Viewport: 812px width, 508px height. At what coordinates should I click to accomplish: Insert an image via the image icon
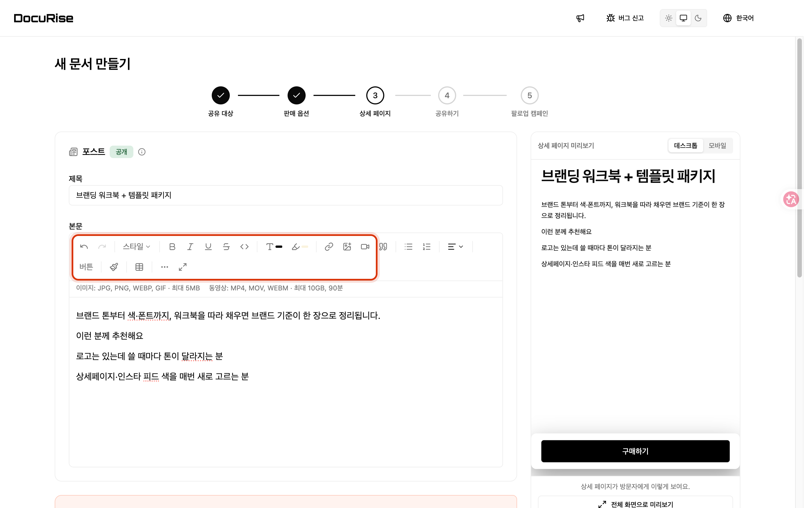point(347,247)
